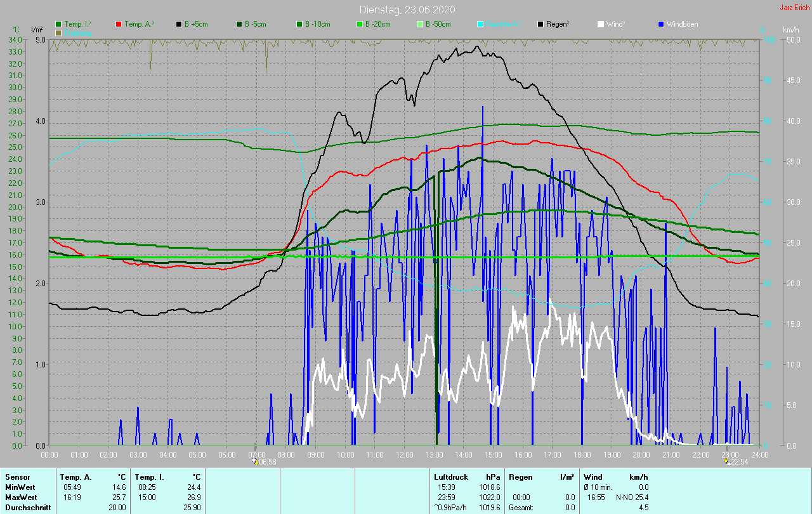Click the black Regen legend swatch

click(x=540, y=24)
